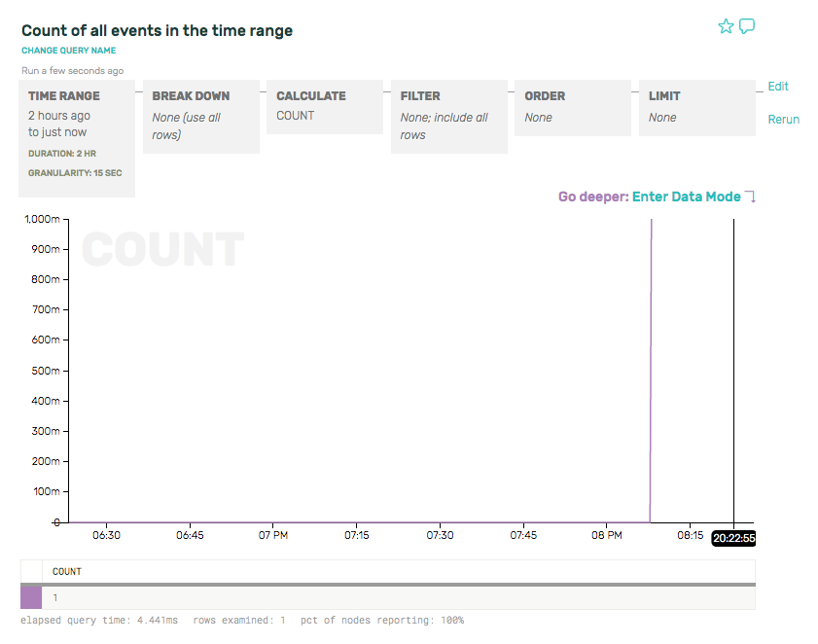Click the COUNT column header in results table
The image size is (818, 644).
67,571
